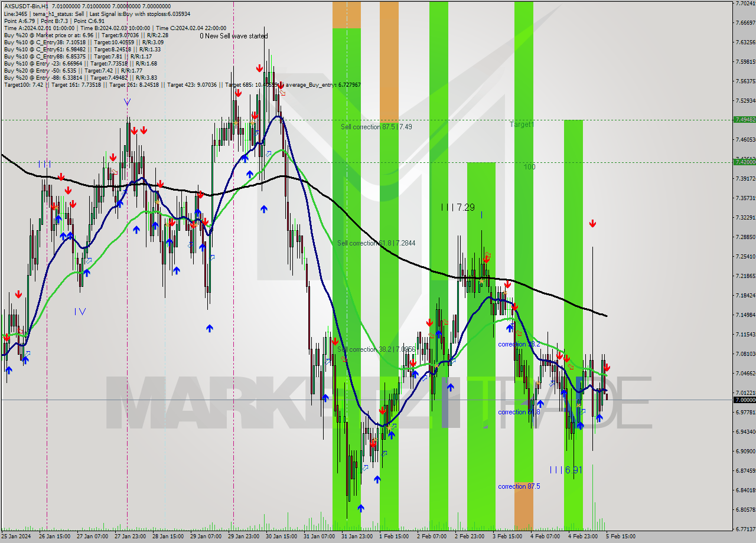Click the '0 New Sell wave started' label
This screenshot has height=543, width=756.
click(x=233, y=36)
